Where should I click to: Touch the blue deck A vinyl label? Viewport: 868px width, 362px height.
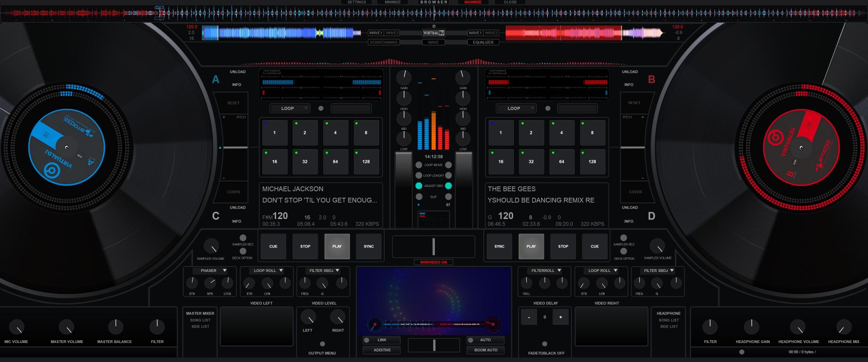click(67, 147)
